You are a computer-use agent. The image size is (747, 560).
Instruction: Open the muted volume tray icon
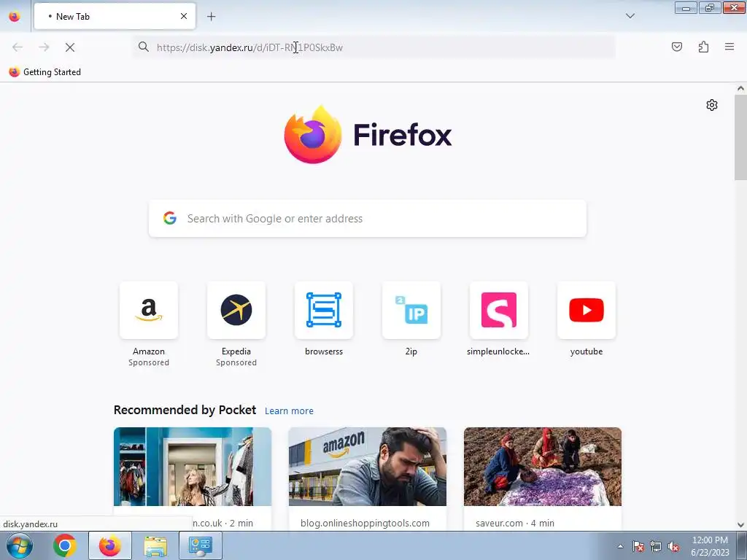click(x=673, y=546)
